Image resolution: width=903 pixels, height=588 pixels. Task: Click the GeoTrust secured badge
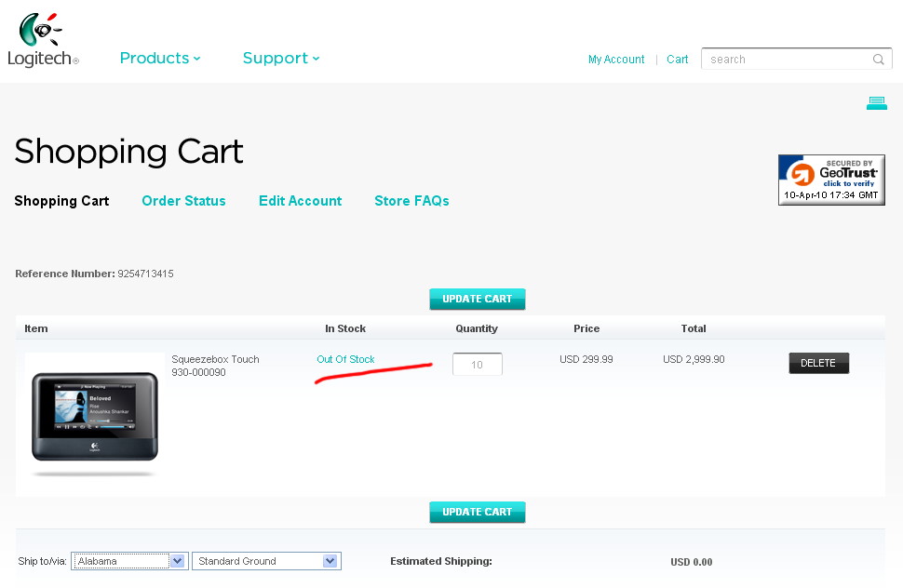click(831, 180)
